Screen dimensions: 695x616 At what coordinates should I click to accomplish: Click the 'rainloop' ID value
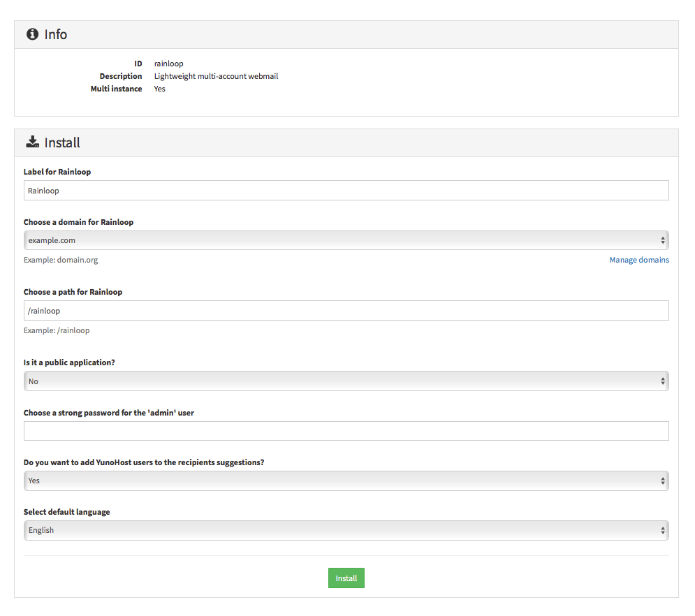coord(169,64)
